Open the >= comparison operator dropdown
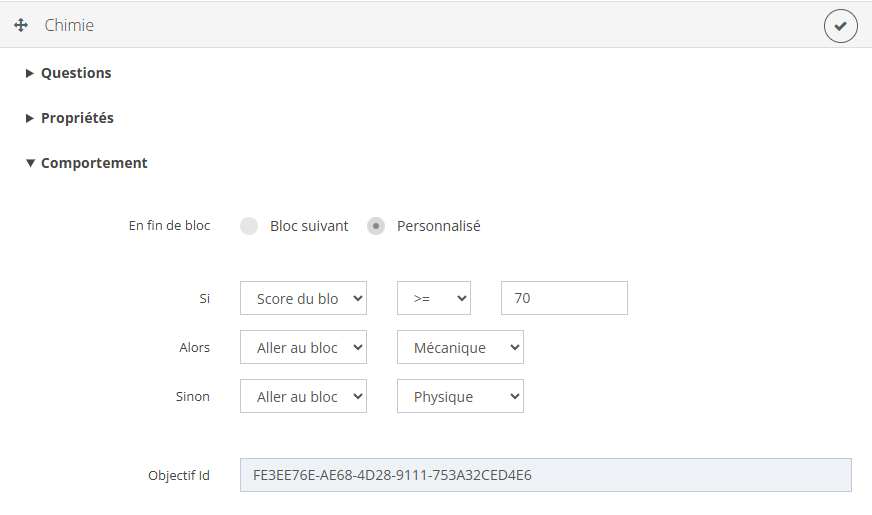Viewport: 872px width, 515px height. click(x=433, y=298)
